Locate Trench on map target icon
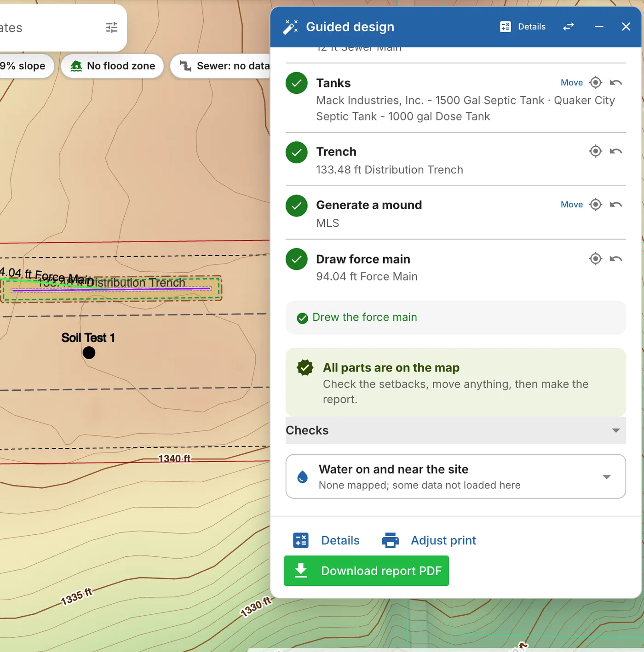The image size is (644, 652). coord(596,151)
